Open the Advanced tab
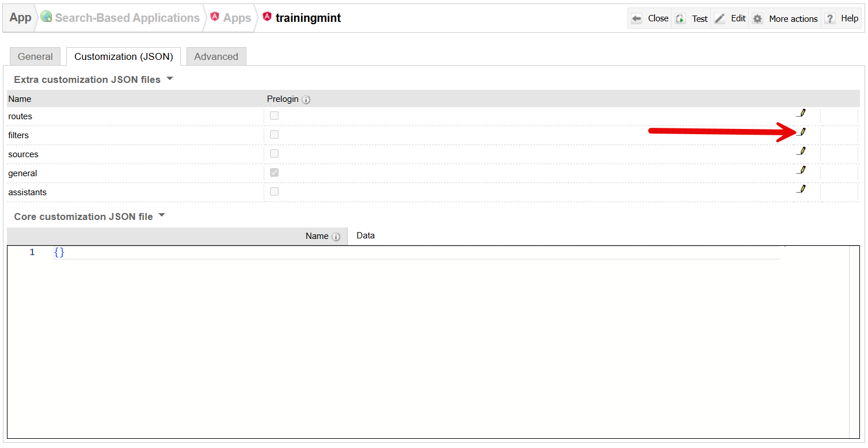868x448 pixels. [x=216, y=56]
